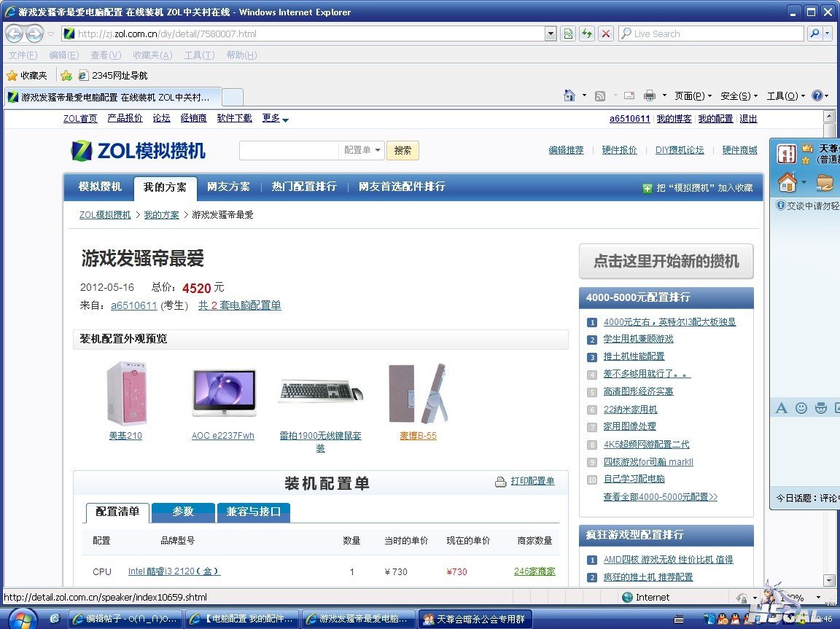Click the Stop loading red X icon
840x629 pixels.
pyautogui.click(x=606, y=34)
